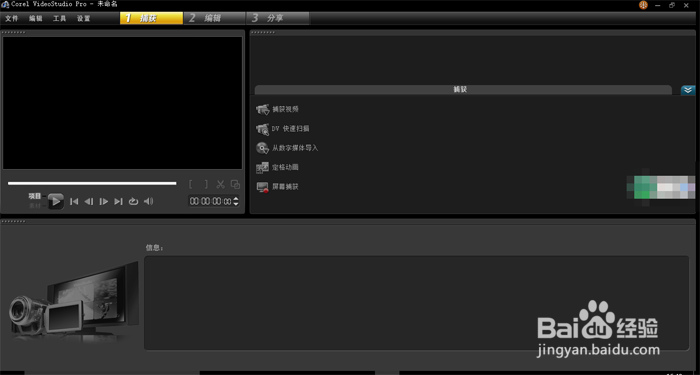The width and height of the screenshot is (700, 375).
Task: Increase timecode with up arrow
Action: [x=236, y=199]
